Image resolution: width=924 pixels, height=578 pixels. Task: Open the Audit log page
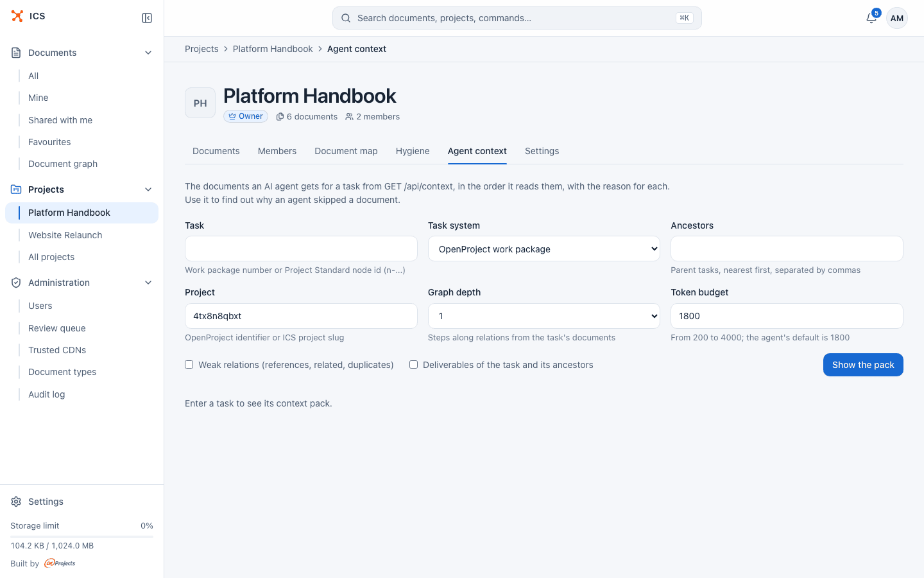[82, 394]
